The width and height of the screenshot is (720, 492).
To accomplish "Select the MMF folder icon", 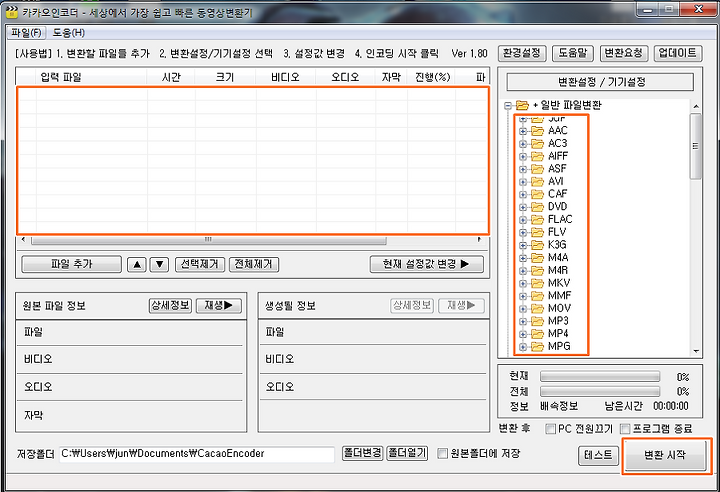I will point(537,296).
